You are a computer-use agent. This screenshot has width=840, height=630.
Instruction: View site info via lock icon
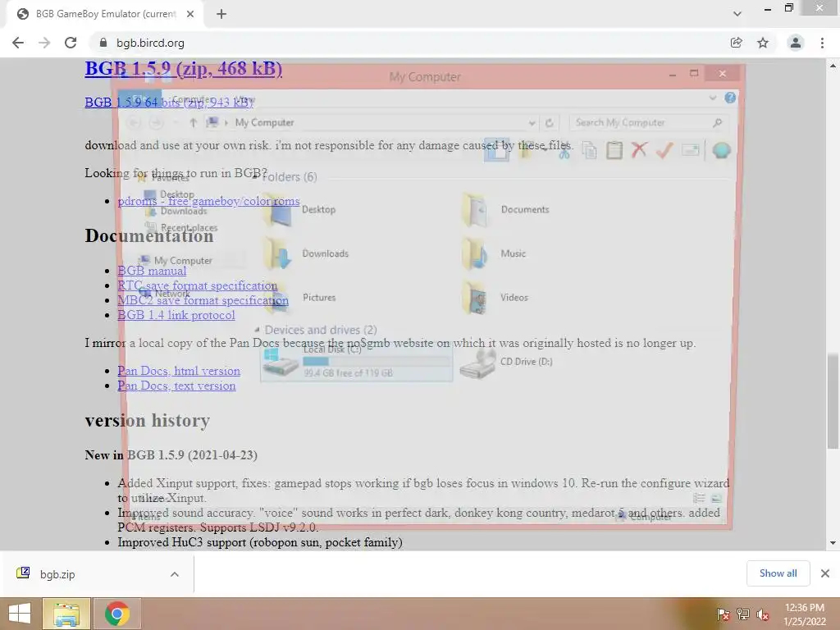(103, 43)
